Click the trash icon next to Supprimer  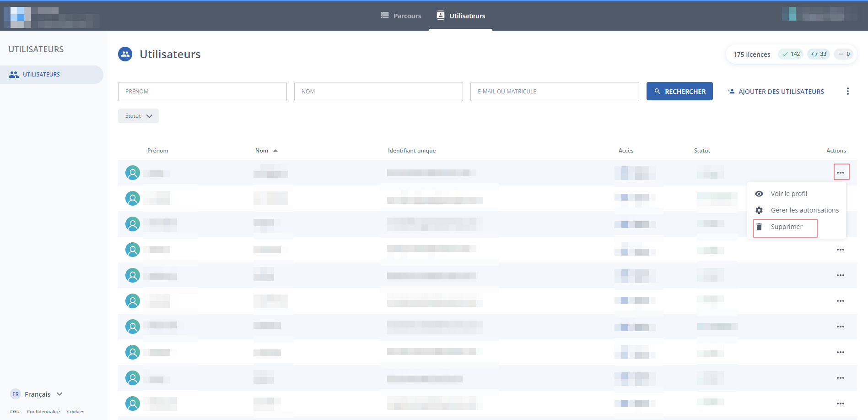click(x=759, y=227)
